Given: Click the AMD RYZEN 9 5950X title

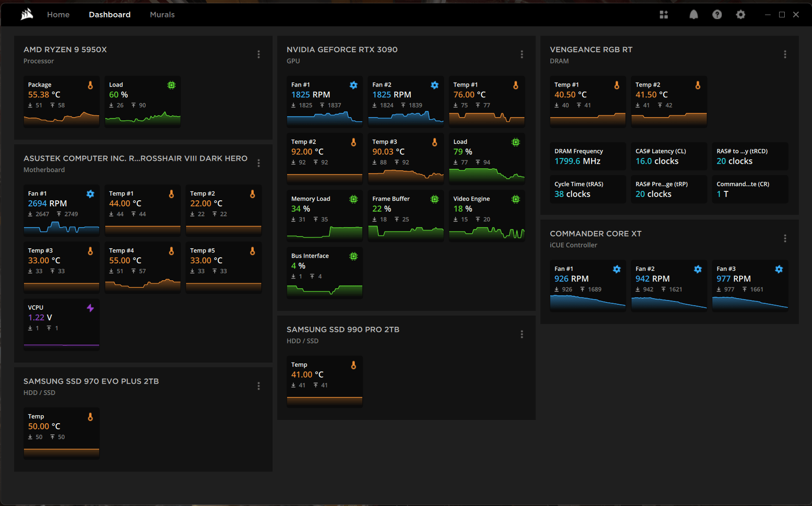Looking at the screenshot, I should (65, 49).
